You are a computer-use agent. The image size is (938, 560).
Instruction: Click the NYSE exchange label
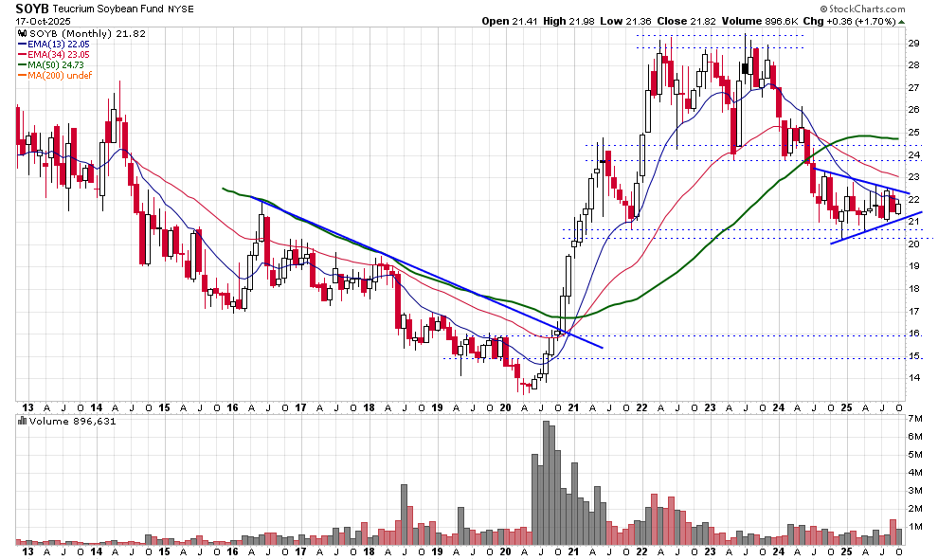(181, 9)
